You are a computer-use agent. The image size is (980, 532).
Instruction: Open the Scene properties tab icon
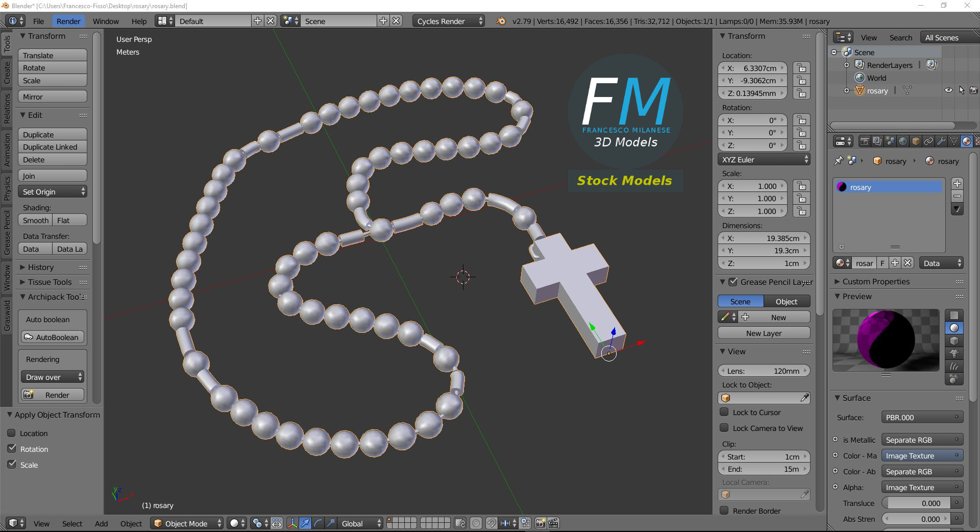click(890, 141)
